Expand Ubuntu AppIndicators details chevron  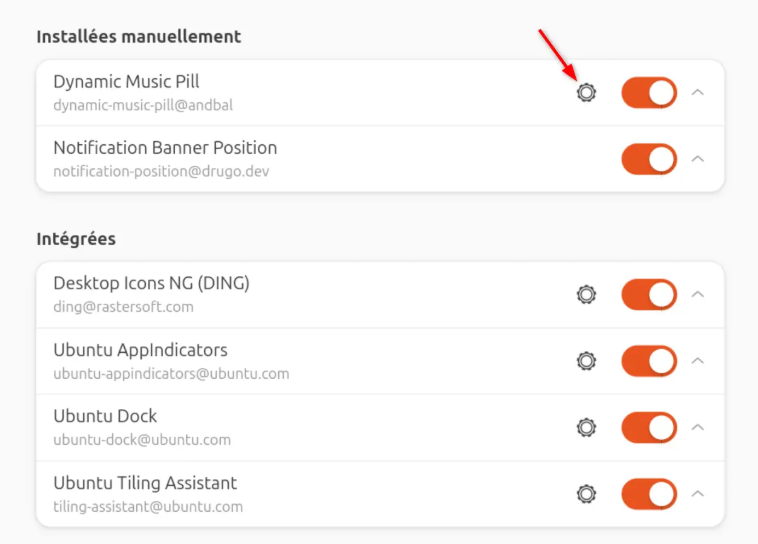[698, 361]
